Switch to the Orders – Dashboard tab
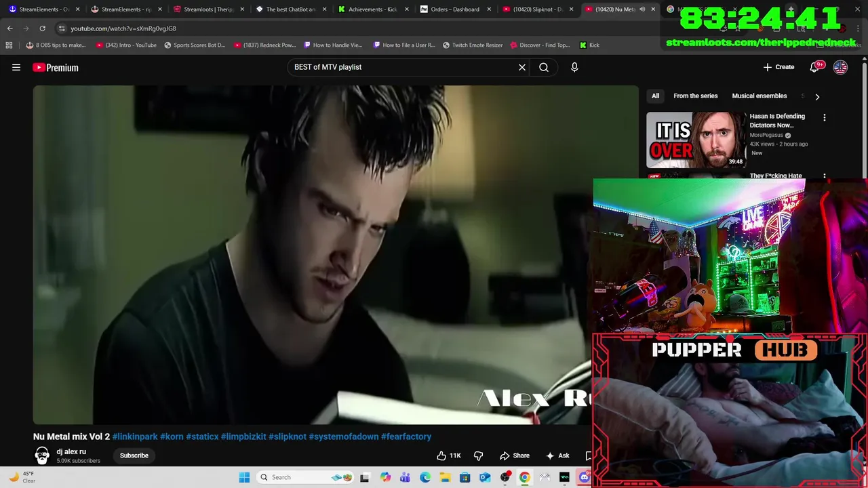 click(454, 9)
